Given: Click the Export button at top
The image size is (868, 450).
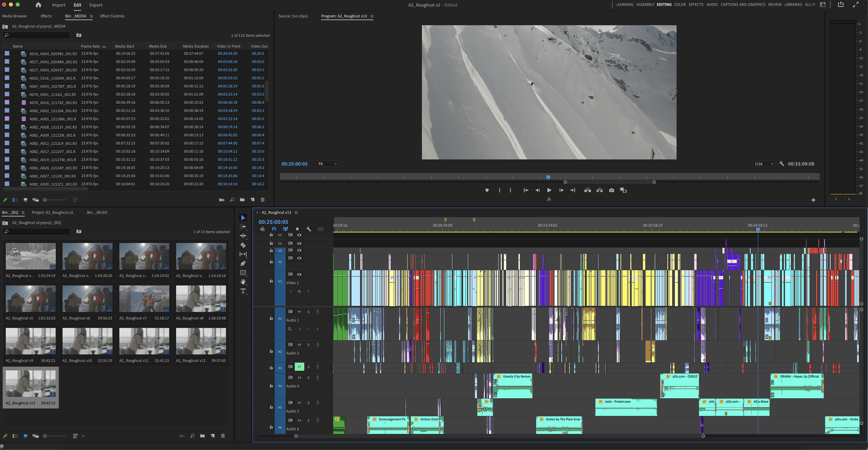Looking at the screenshot, I should point(95,5).
